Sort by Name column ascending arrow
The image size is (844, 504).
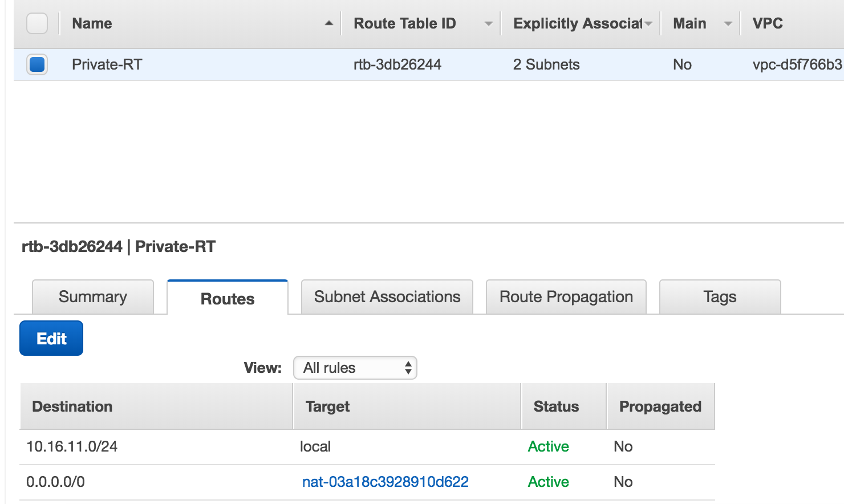[x=328, y=23]
